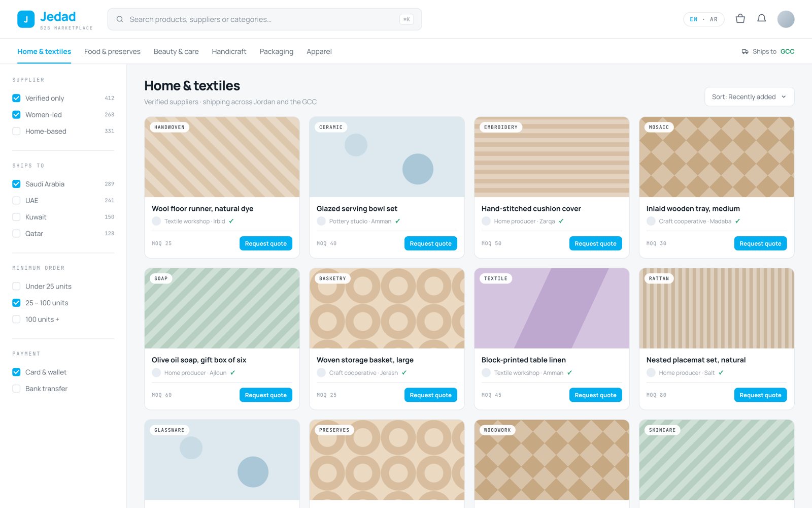Click verified checkmark for Home producer Ajloun
812x508 pixels.
(x=233, y=372)
